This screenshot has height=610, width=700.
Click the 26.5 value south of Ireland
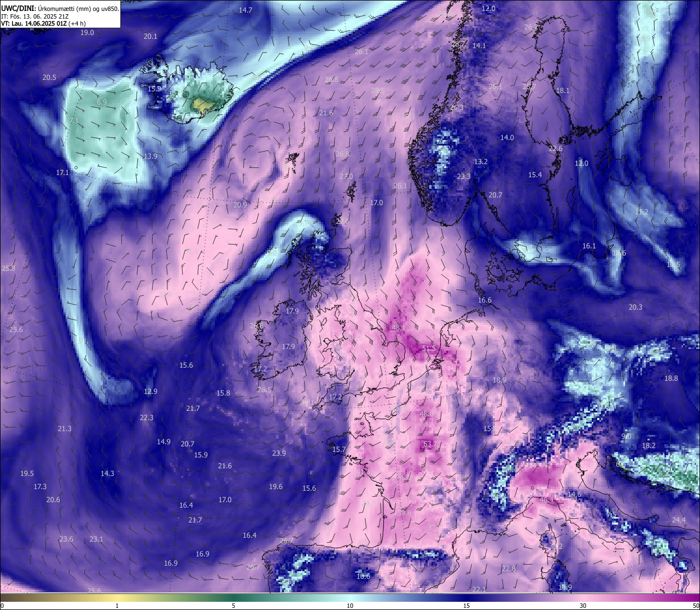(x=264, y=390)
